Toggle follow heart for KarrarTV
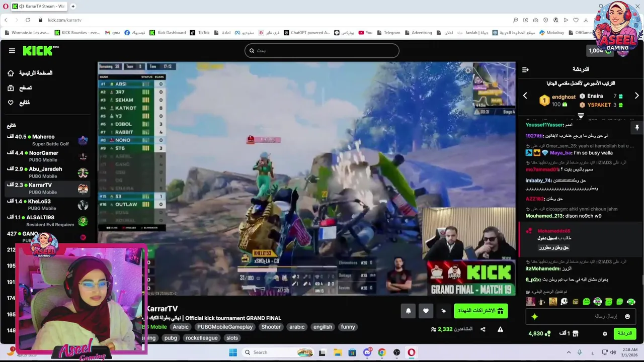Image resolution: width=644 pixels, height=362 pixels. click(x=426, y=311)
